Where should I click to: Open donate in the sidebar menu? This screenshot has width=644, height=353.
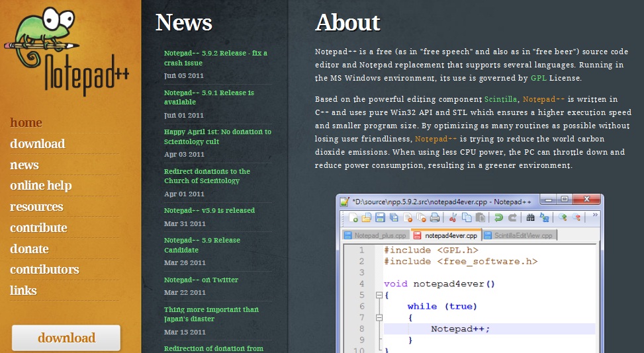coord(30,249)
